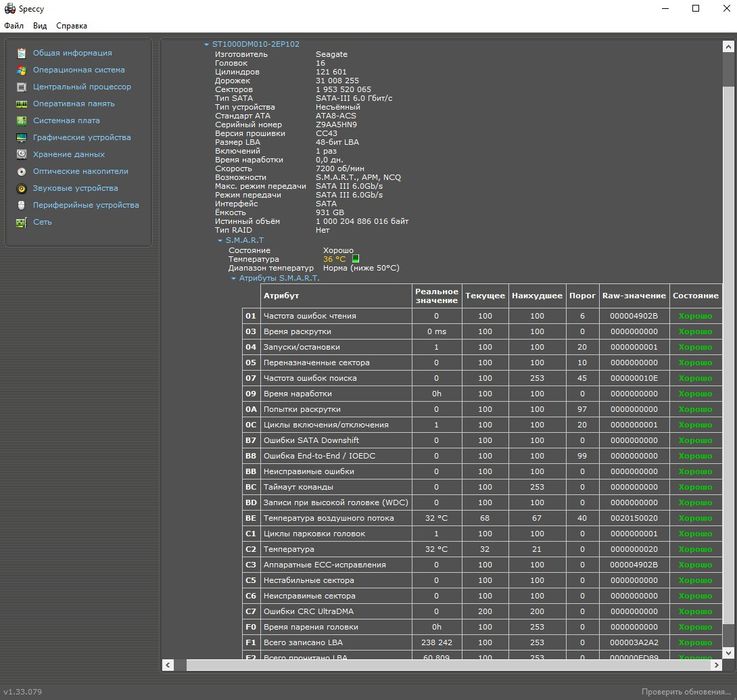Viewport: 737px width, 700px height.
Task: Go to Операционная система section
Action: tap(79, 70)
